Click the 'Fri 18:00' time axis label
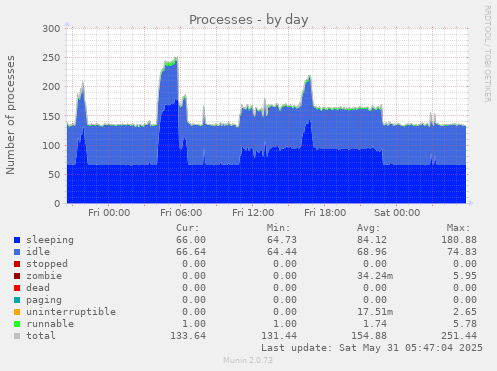This screenshot has width=497, height=371. click(x=325, y=213)
